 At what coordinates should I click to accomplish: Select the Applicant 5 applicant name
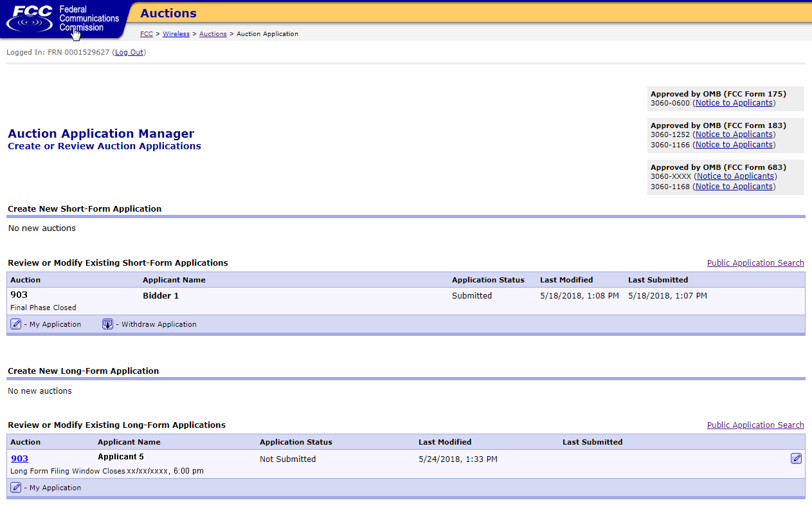tap(121, 457)
